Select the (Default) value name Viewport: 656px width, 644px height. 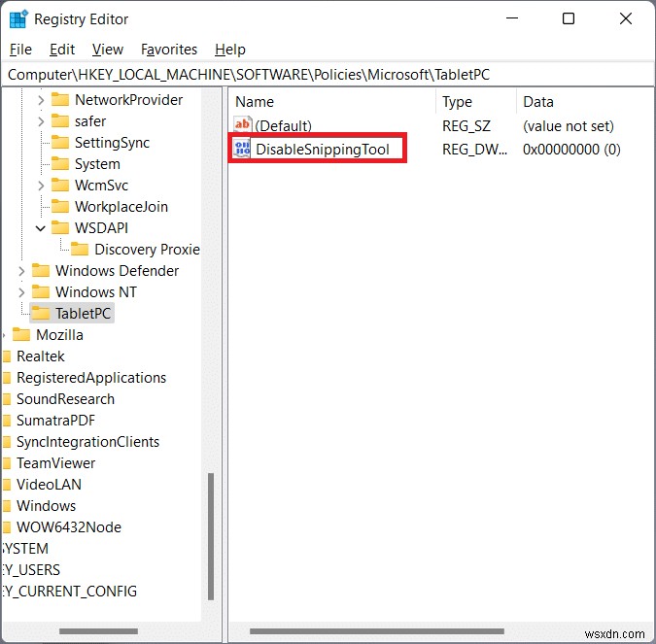[x=283, y=126]
